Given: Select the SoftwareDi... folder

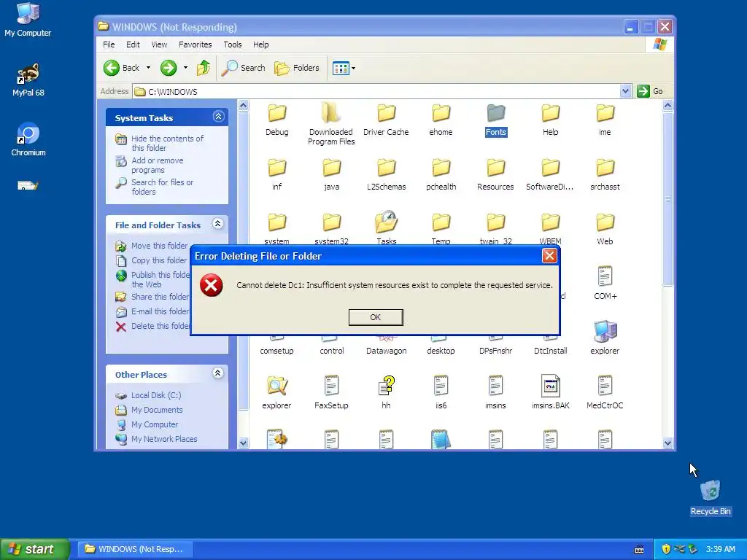Looking at the screenshot, I should coord(550,175).
